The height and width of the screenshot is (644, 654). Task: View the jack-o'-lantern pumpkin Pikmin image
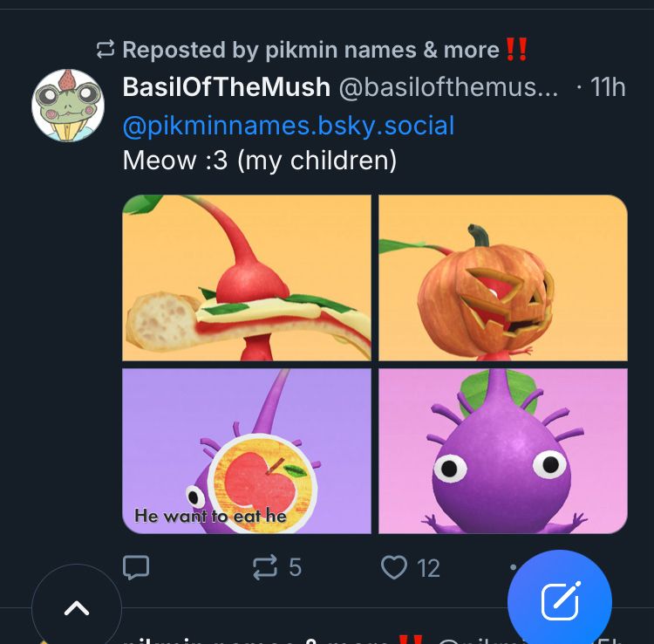pyautogui.click(x=503, y=277)
